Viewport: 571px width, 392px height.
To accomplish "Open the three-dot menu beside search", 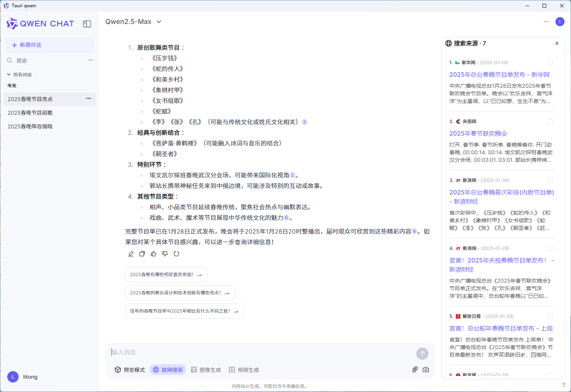I will point(91,60).
